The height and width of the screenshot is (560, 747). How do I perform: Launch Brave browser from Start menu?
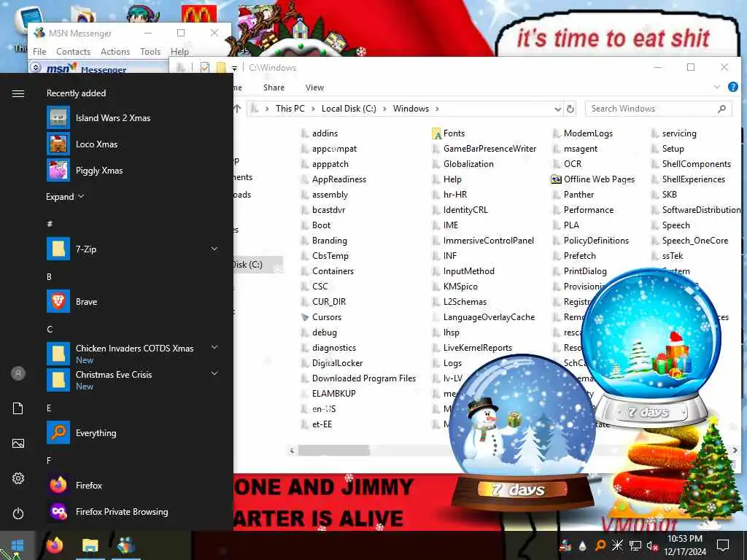click(72, 301)
